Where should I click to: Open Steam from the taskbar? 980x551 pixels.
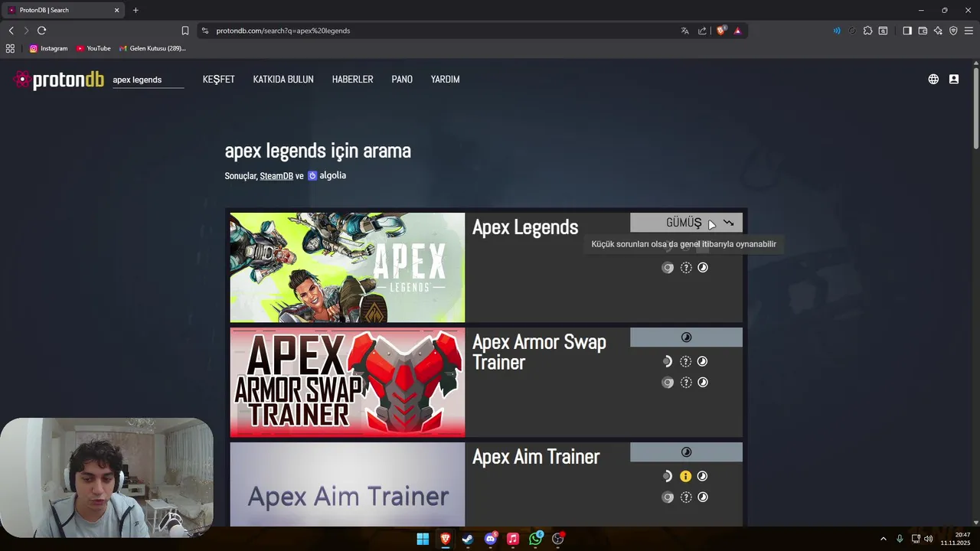click(468, 539)
